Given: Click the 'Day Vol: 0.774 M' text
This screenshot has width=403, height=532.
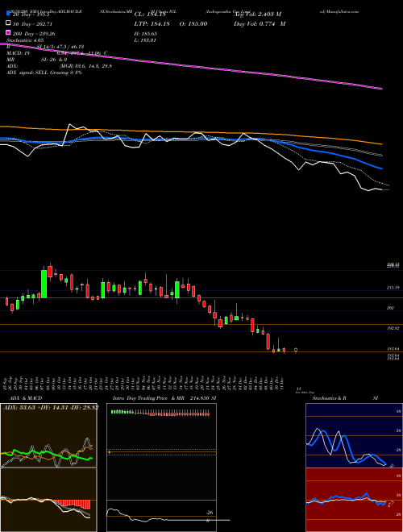Looking at the screenshot, I should pyautogui.click(x=260, y=23).
